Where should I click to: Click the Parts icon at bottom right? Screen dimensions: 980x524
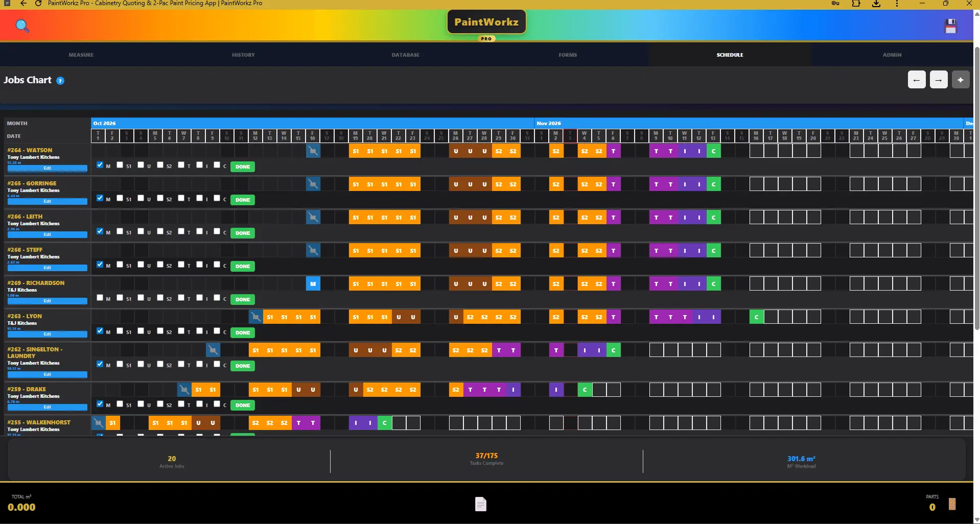(x=952, y=504)
